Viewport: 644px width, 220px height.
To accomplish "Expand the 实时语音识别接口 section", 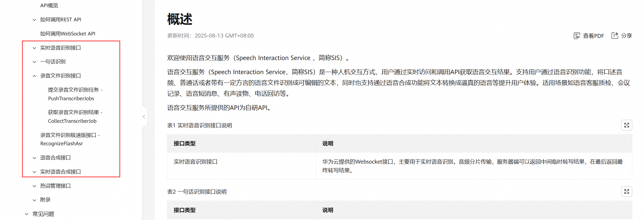I will click(x=35, y=48).
